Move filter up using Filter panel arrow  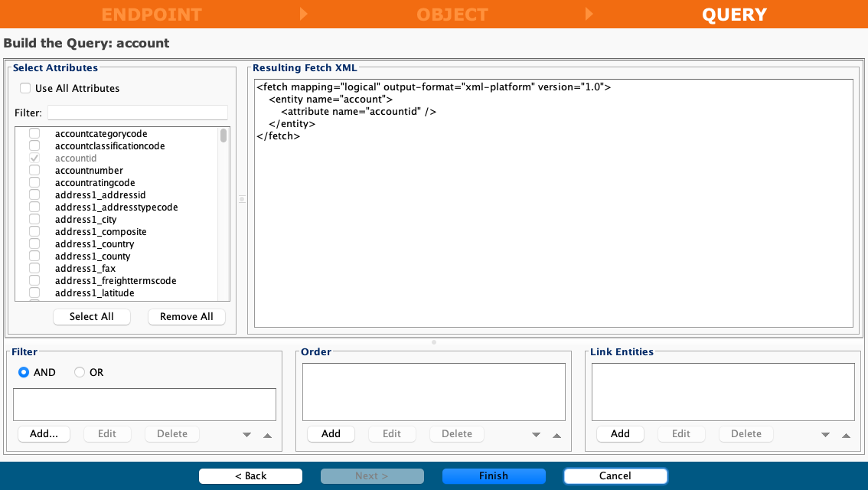(267, 435)
